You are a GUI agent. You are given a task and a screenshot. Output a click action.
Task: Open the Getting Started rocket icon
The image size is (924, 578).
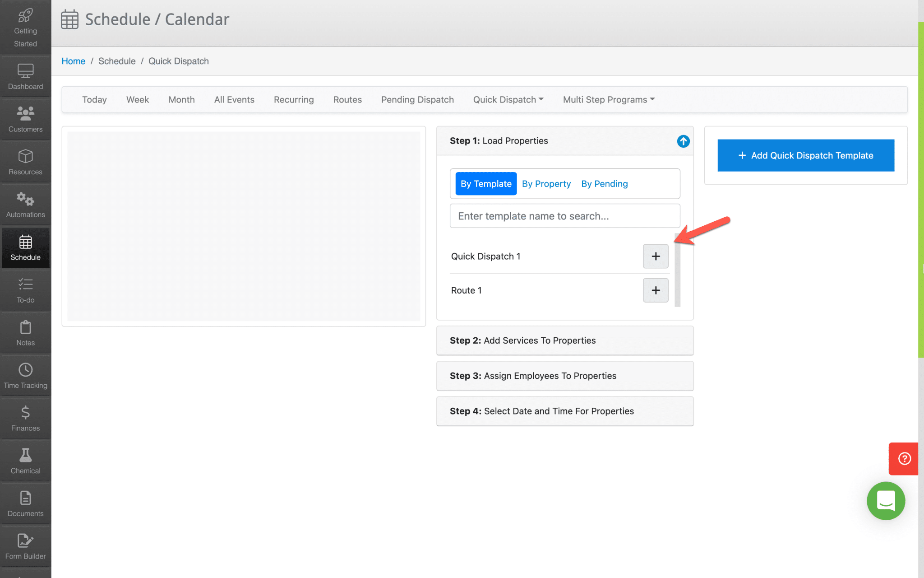coord(25,16)
